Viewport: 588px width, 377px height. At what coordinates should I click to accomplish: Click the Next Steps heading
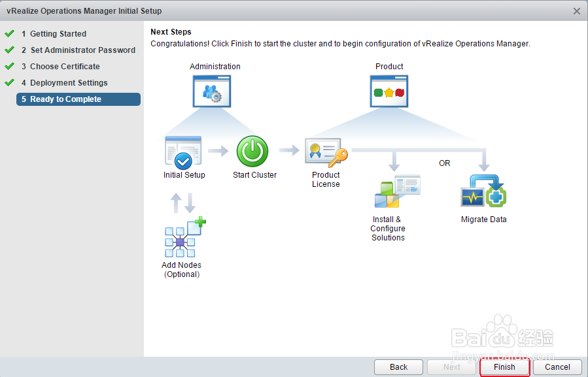point(171,32)
